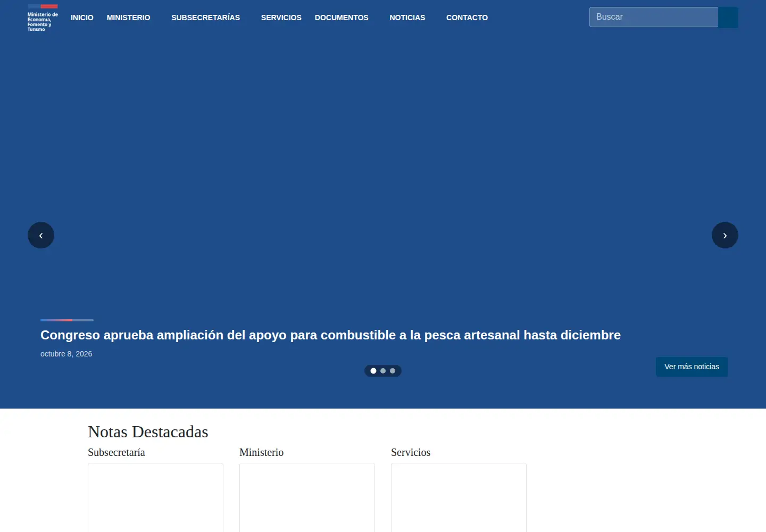
Task: Go to the previous carousel slide
Action: (41, 235)
